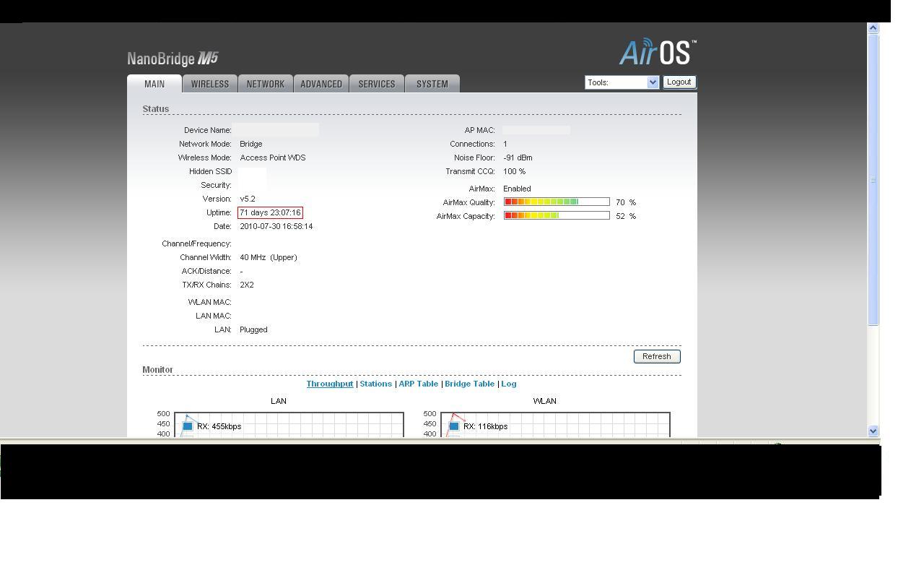This screenshot has height=578, width=924.
Task: Click the vertical scrollbar thumb
Action: pyautogui.click(x=873, y=179)
